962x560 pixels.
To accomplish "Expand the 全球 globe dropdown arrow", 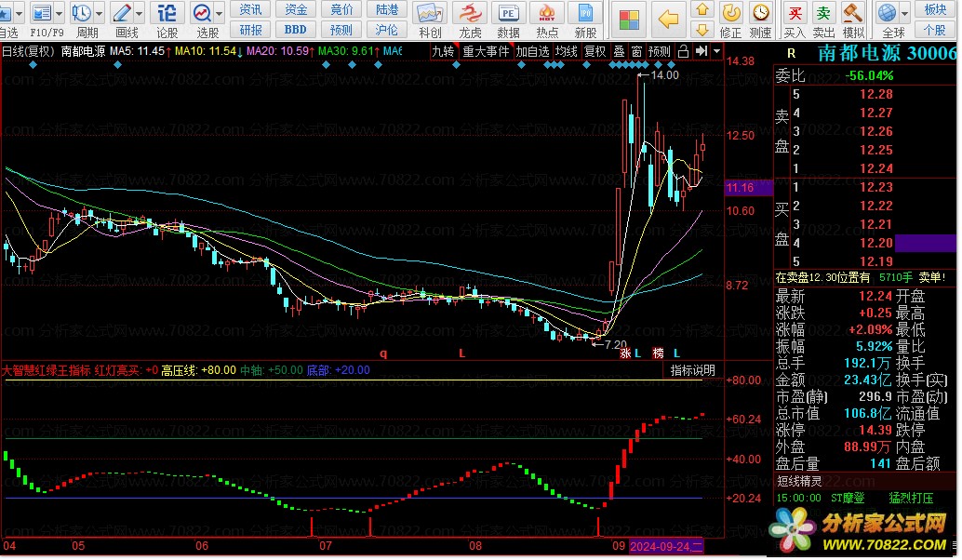I will point(904,13).
